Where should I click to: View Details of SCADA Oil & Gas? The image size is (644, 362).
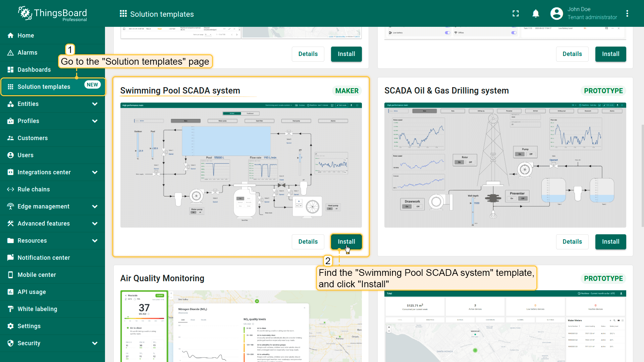pyautogui.click(x=572, y=242)
